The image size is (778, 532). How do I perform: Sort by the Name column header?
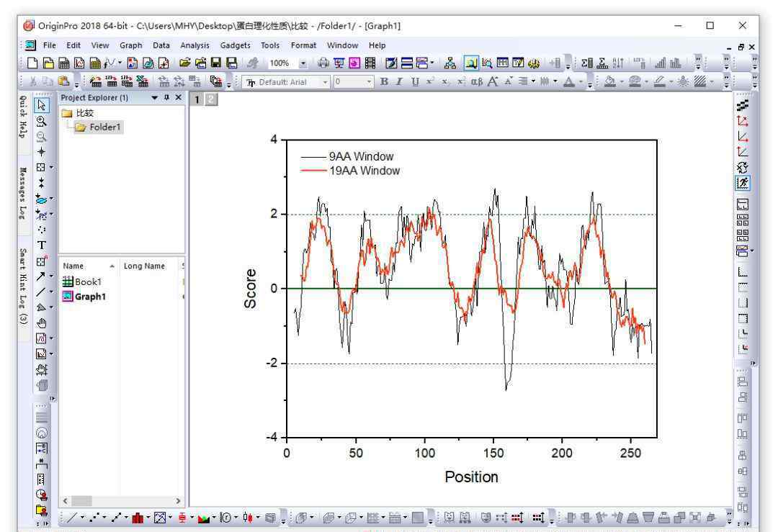tap(89, 266)
